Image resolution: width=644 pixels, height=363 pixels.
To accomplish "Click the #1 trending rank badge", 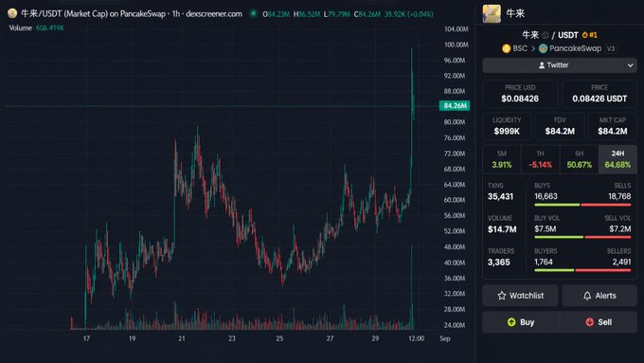I will [x=590, y=35].
